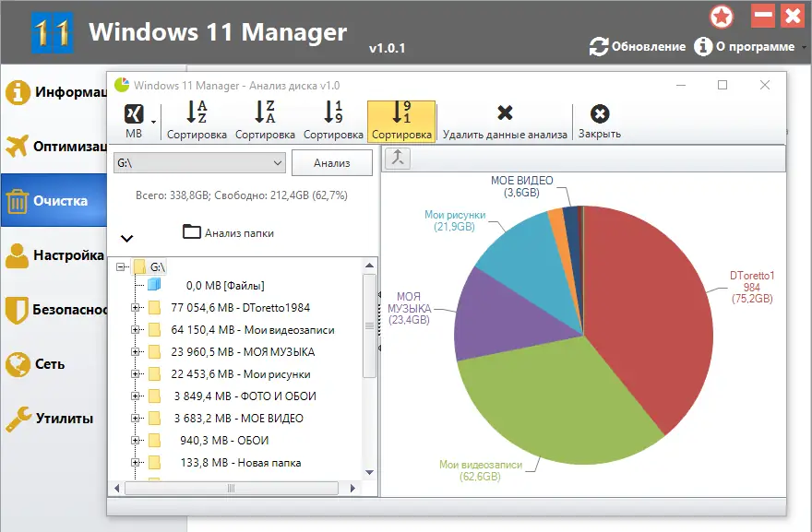Open the Настройка tab in main window

[54, 255]
